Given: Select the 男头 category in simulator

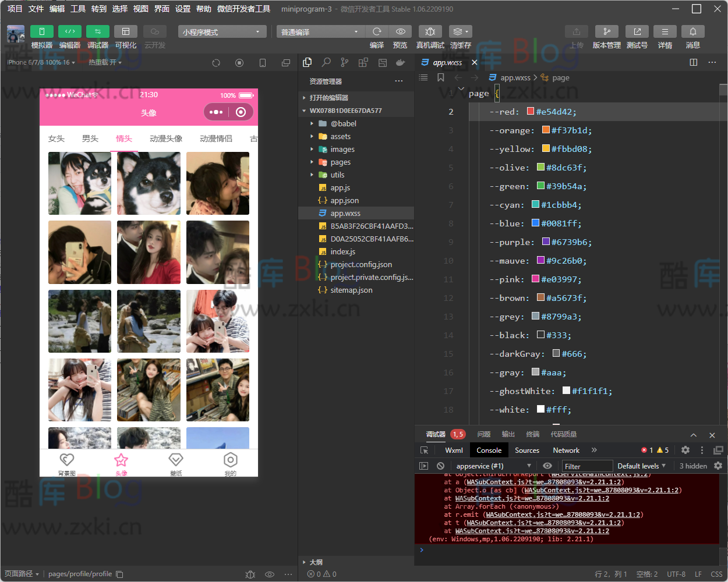Looking at the screenshot, I should [90, 139].
